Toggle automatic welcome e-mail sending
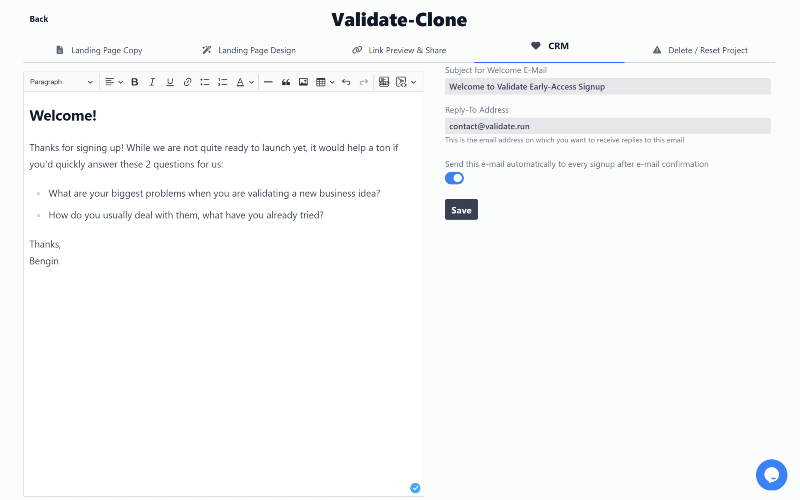Image resolution: width=800 pixels, height=500 pixels. point(454,178)
